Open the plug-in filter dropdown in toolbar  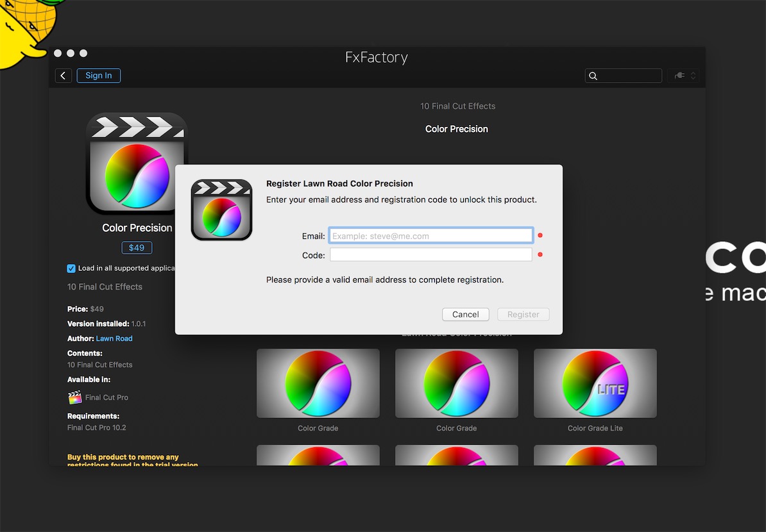click(x=685, y=76)
